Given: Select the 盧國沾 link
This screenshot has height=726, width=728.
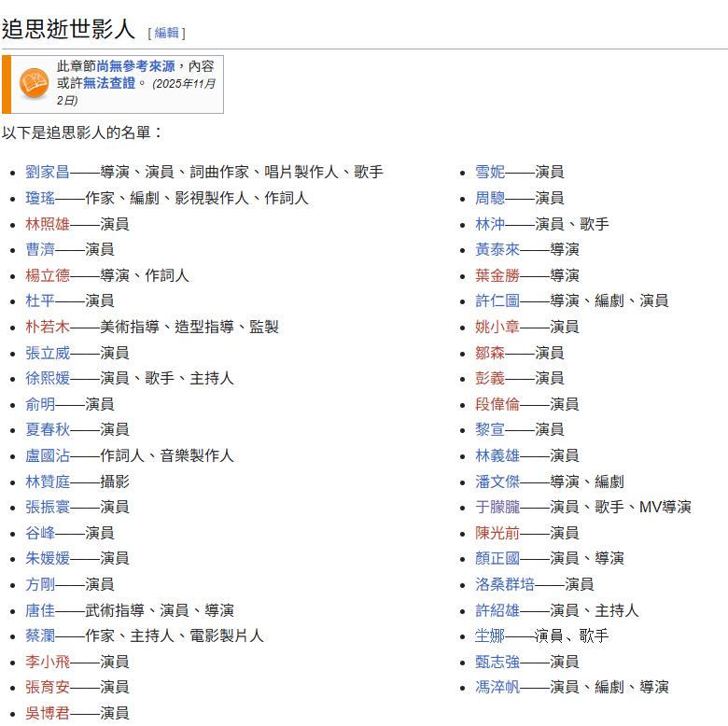Looking at the screenshot, I should point(48,455).
